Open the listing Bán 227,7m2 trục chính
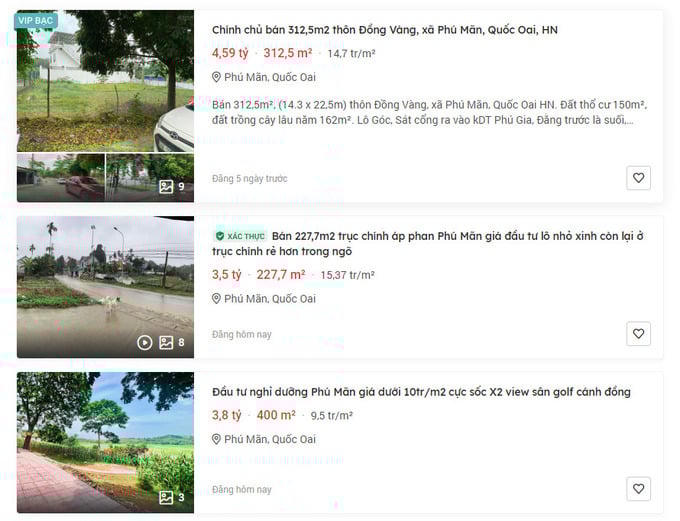 pos(427,244)
